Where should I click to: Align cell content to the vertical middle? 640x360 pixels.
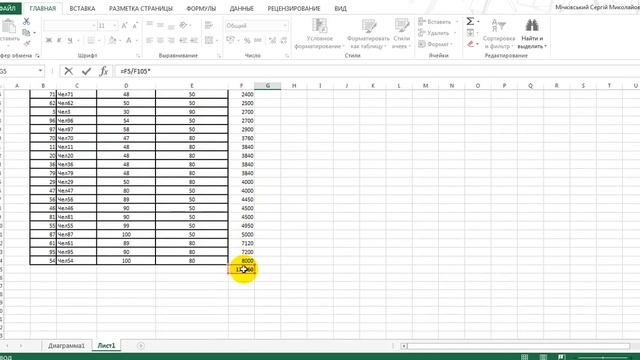(x=160, y=25)
